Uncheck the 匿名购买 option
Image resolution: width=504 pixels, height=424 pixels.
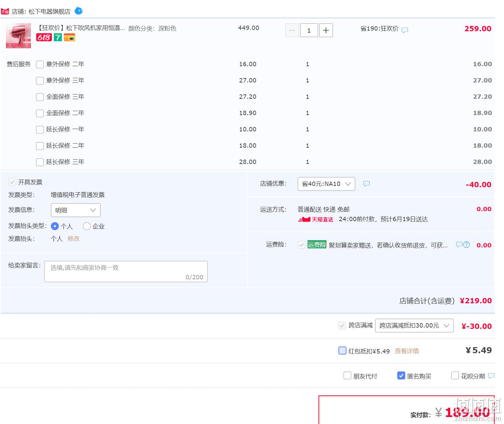[x=401, y=375]
